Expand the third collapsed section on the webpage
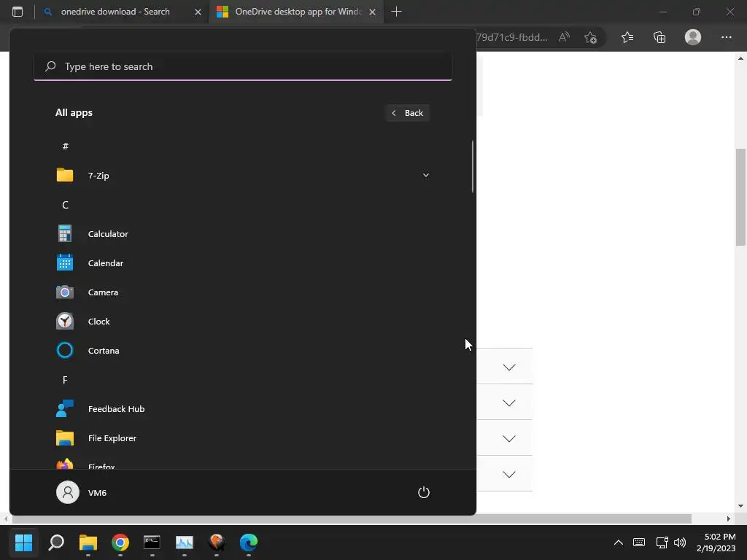Screen dimensions: 747x560 click(509, 438)
